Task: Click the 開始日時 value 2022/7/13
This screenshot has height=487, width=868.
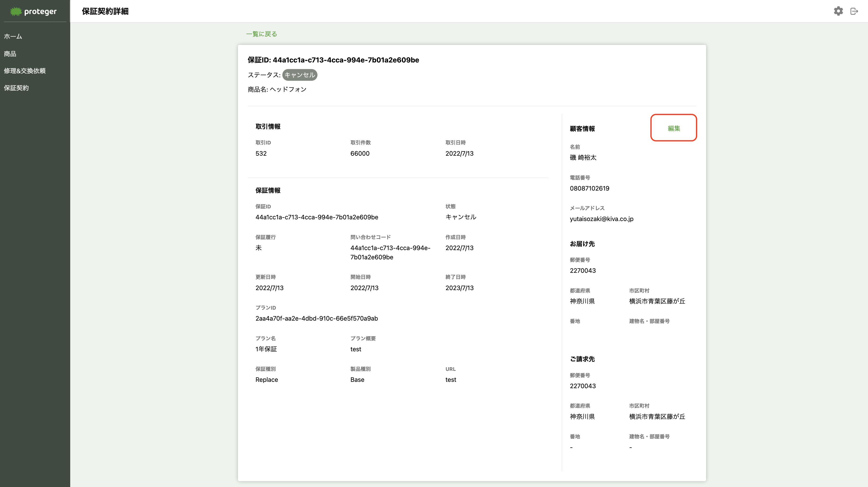Action: [365, 288]
